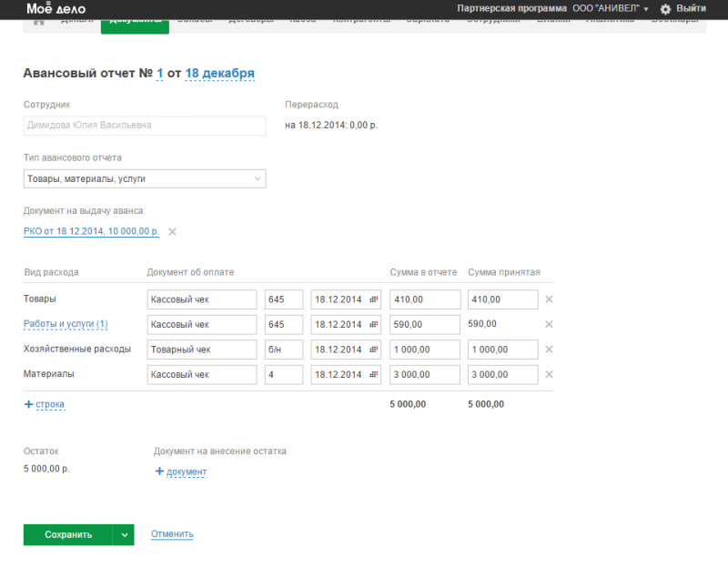The height and width of the screenshot is (578, 728).
Task: Remove the Товары expense row
Action: click(549, 299)
